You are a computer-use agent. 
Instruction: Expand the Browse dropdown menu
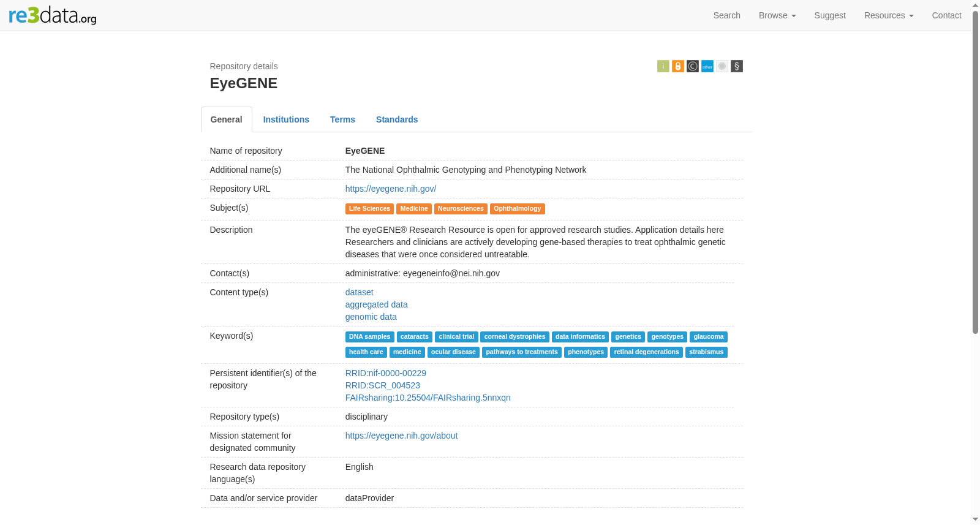point(777,15)
